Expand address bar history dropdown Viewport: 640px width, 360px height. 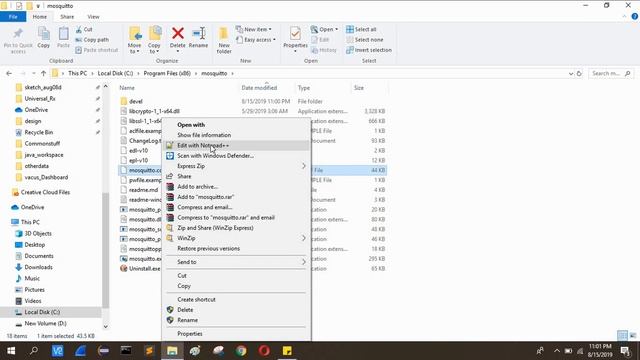point(571,73)
